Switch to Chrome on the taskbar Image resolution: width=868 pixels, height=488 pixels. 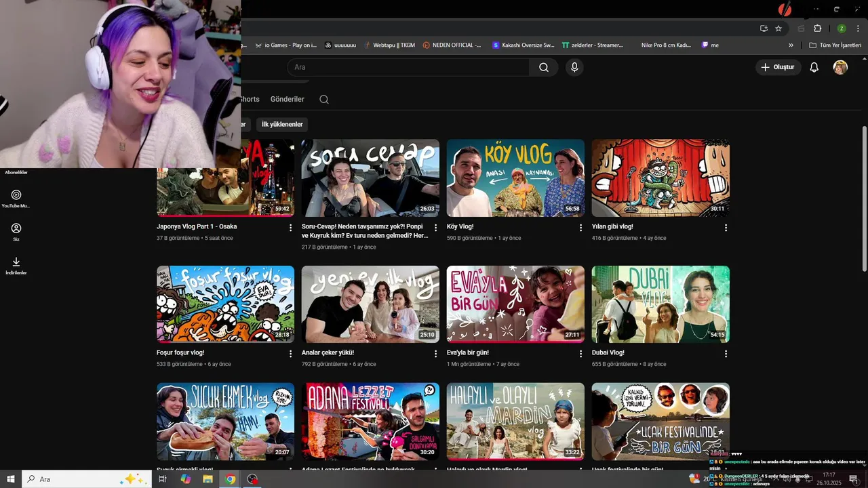tap(231, 479)
